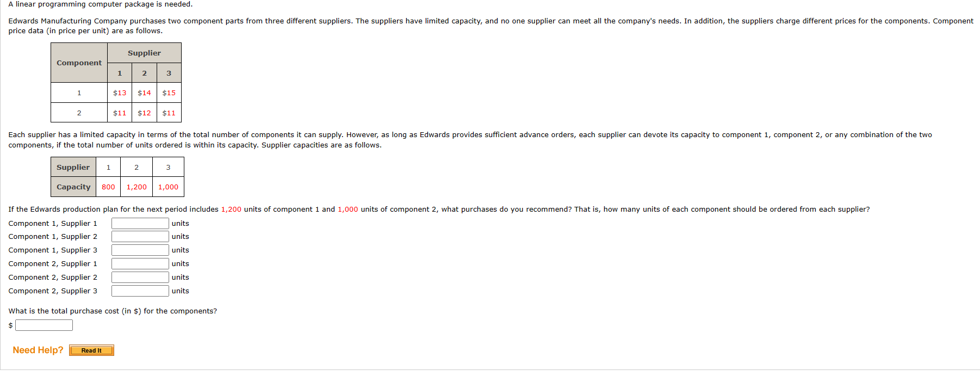Click the Supplier header cell of the price table
The image size is (980, 388).
[x=144, y=52]
